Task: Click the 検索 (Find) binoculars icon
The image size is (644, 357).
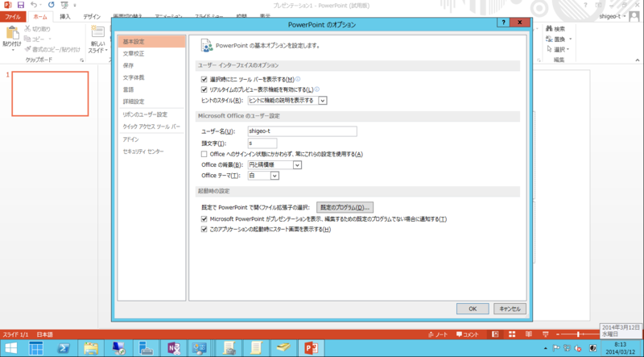Action: pyautogui.click(x=549, y=29)
